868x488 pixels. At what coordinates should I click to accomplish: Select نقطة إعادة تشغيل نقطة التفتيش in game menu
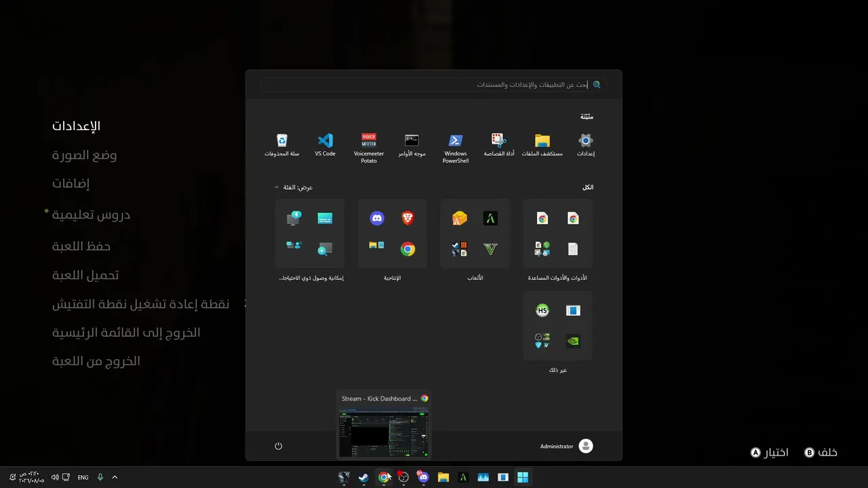tap(140, 304)
